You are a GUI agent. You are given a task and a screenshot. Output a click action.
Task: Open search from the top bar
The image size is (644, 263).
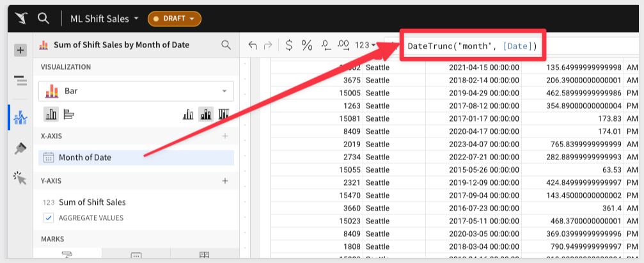point(43,18)
